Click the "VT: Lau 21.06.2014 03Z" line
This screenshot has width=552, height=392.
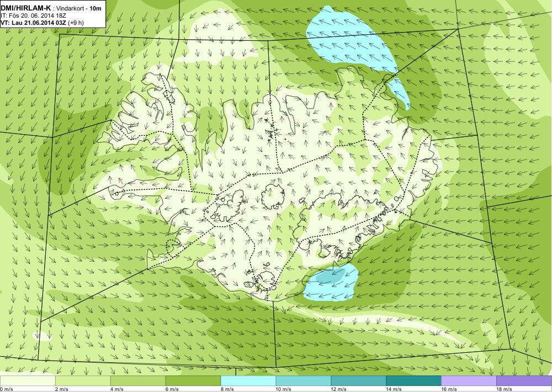34,23
